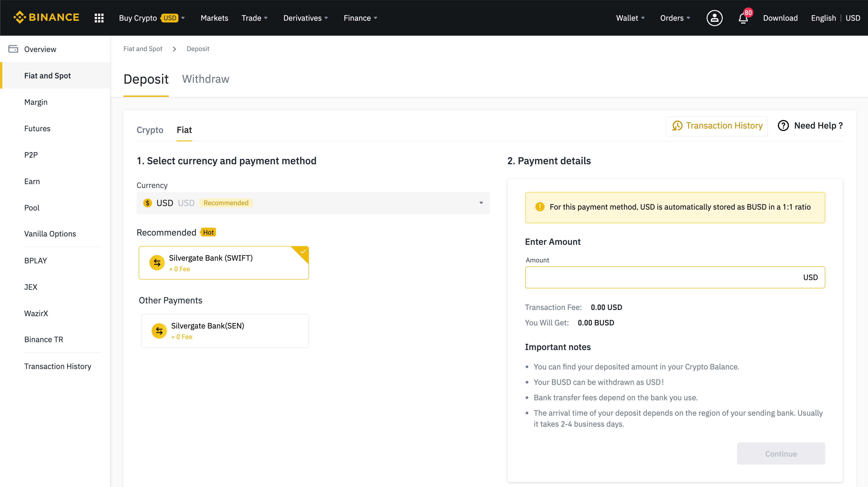Click the Overview wallet card icon
This screenshot has height=487, width=868.
point(13,49)
